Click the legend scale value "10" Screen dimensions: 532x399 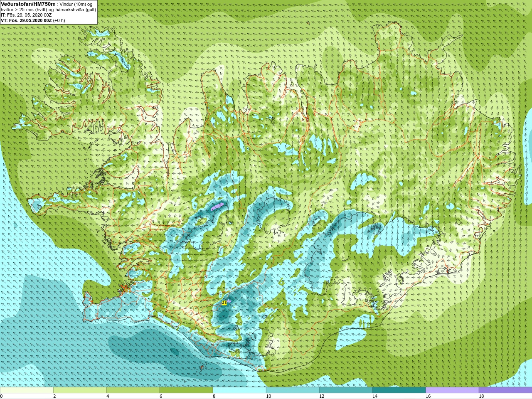(x=268, y=396)
